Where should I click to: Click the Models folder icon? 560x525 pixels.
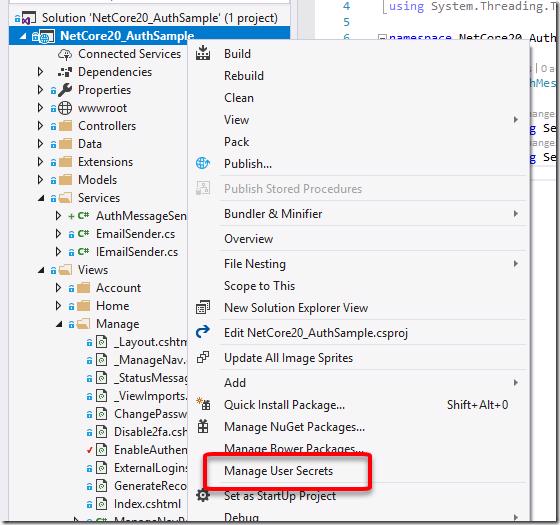pyautogui.click(x=65, y=180)
